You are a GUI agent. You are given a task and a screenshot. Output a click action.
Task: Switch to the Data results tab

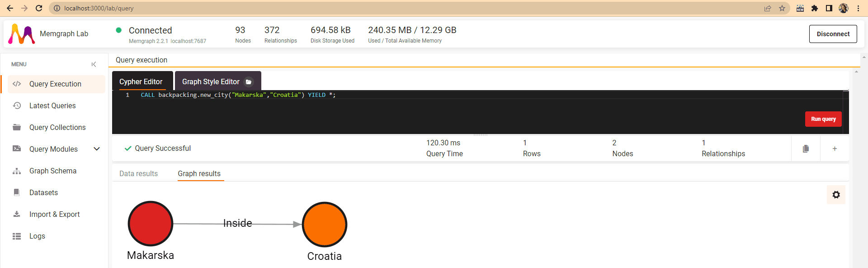pyautogui.click(x=138, y=173)
